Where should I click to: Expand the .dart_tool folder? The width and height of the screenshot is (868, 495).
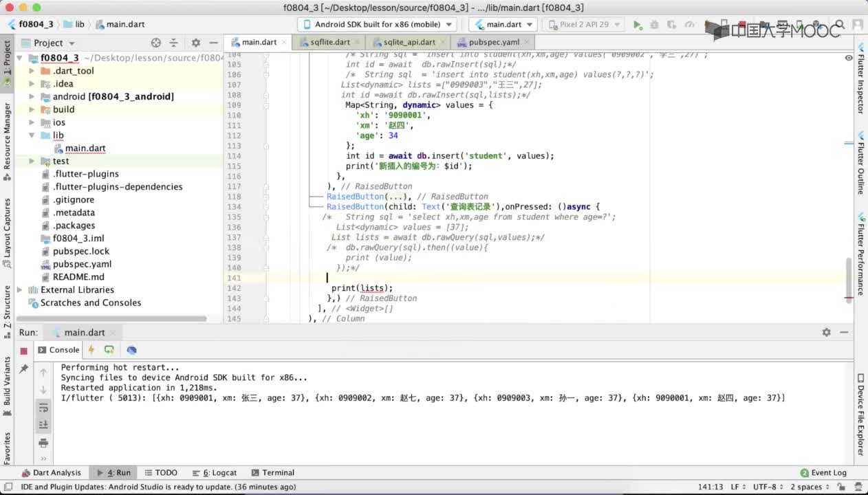pos(32,71)
